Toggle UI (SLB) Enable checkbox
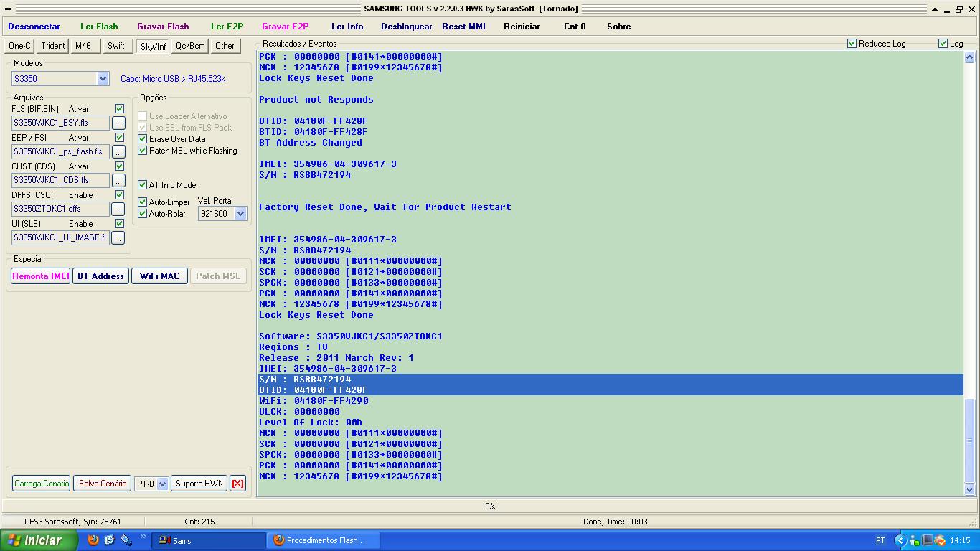 119,224
